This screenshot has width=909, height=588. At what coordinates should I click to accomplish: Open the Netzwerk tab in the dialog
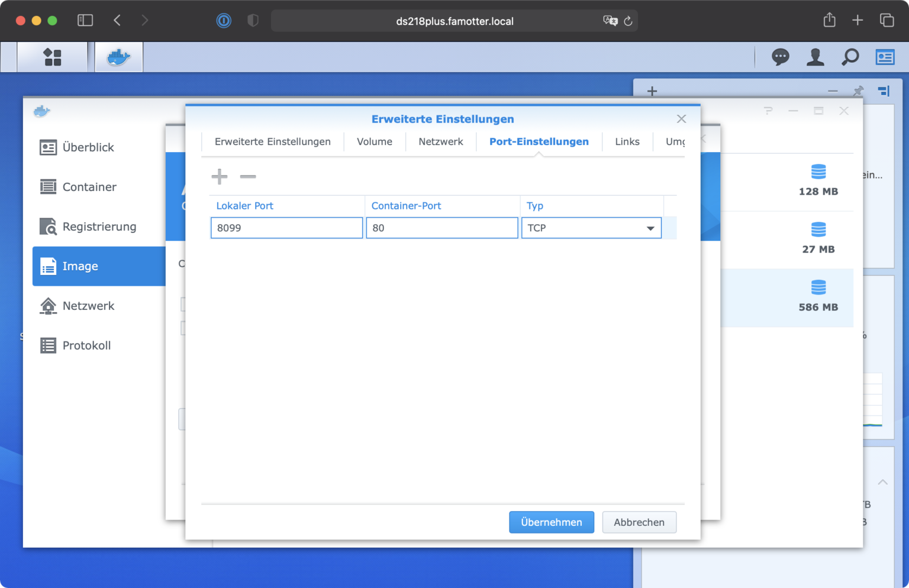point(440,141)
